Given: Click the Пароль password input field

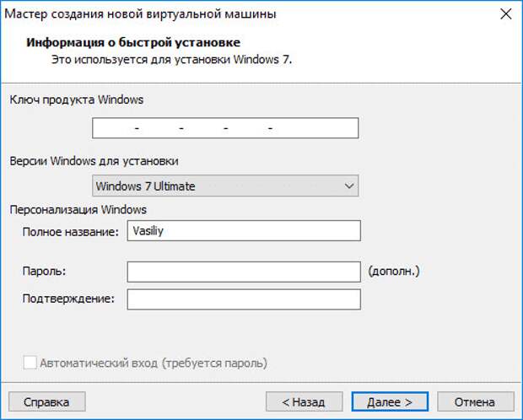Looking at the screenshot, I should pyautogui.click(x=244, y=272).
